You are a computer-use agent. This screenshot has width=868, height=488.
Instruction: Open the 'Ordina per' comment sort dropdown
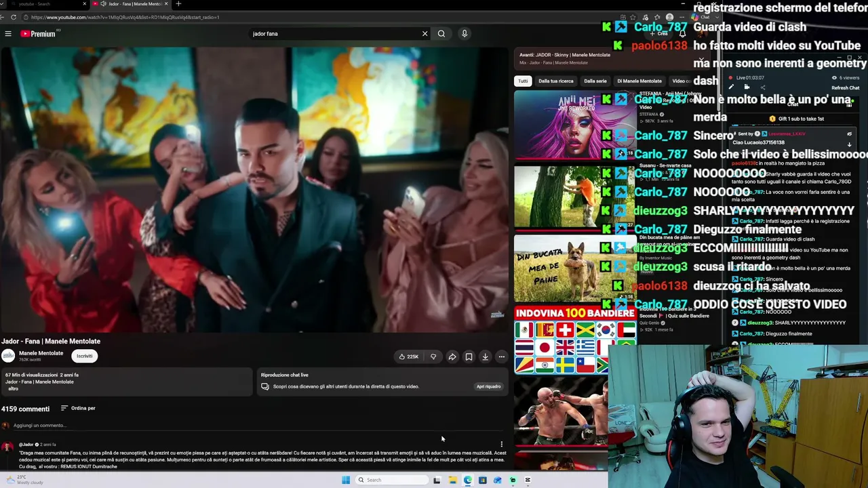78,408
